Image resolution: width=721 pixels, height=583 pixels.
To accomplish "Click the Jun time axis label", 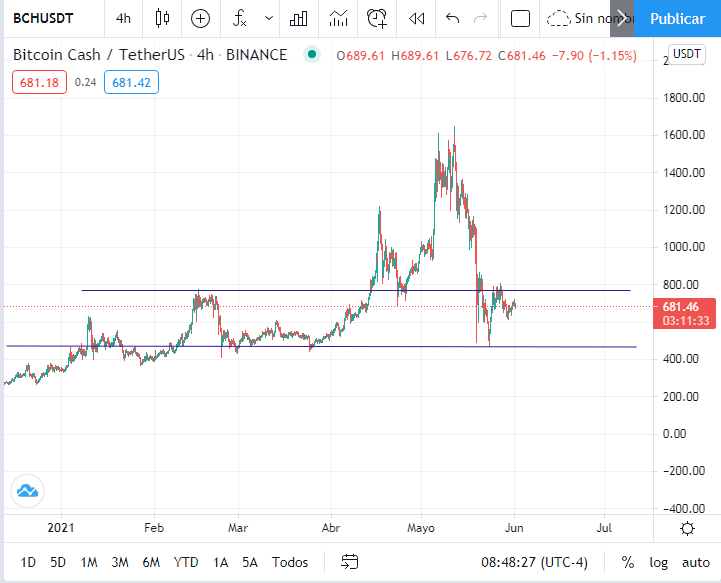I will pos(514,528).
